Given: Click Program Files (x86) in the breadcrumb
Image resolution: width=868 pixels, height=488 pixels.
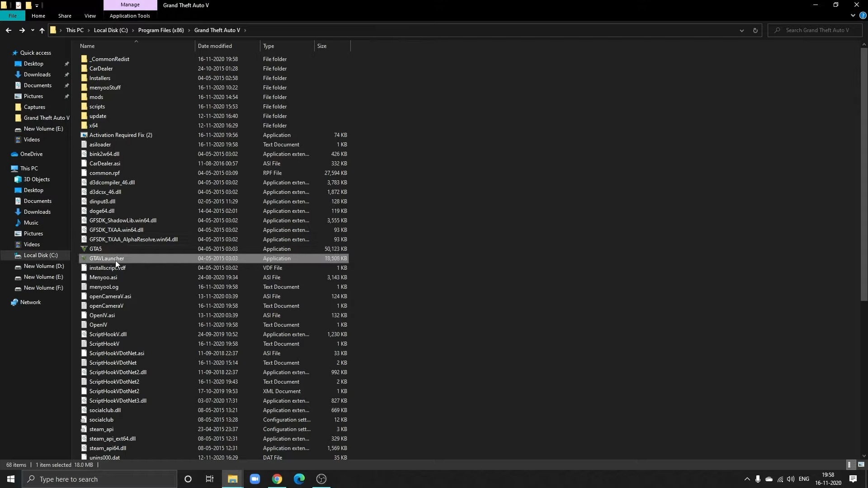Looking at the screenshot, I should 161,30.
